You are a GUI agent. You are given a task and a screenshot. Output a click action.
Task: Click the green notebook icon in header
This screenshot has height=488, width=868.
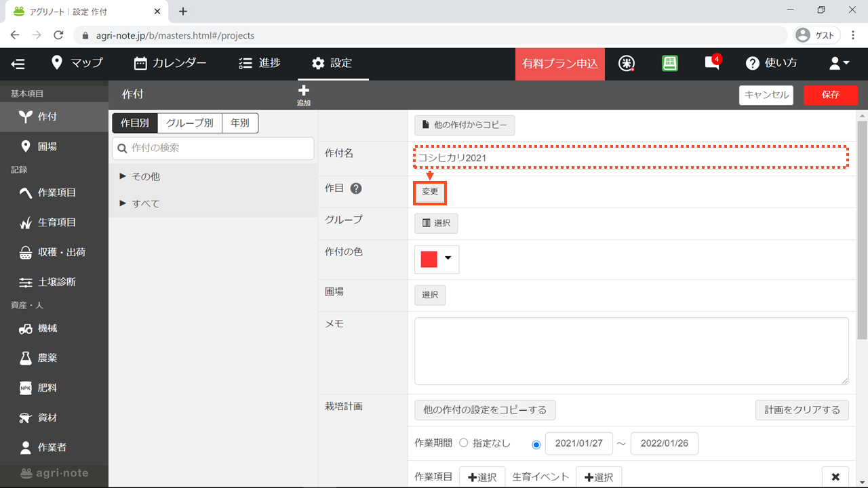(670, 63)
